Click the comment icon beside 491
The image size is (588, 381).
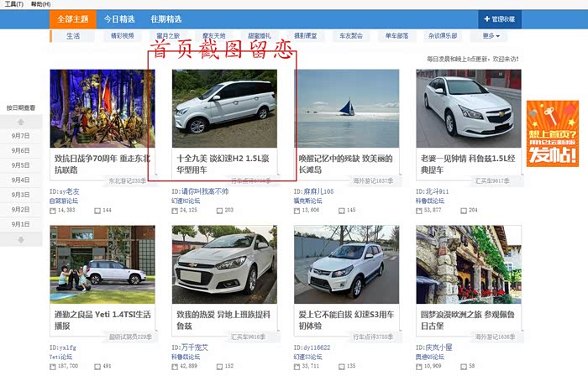tap(97, 366)
